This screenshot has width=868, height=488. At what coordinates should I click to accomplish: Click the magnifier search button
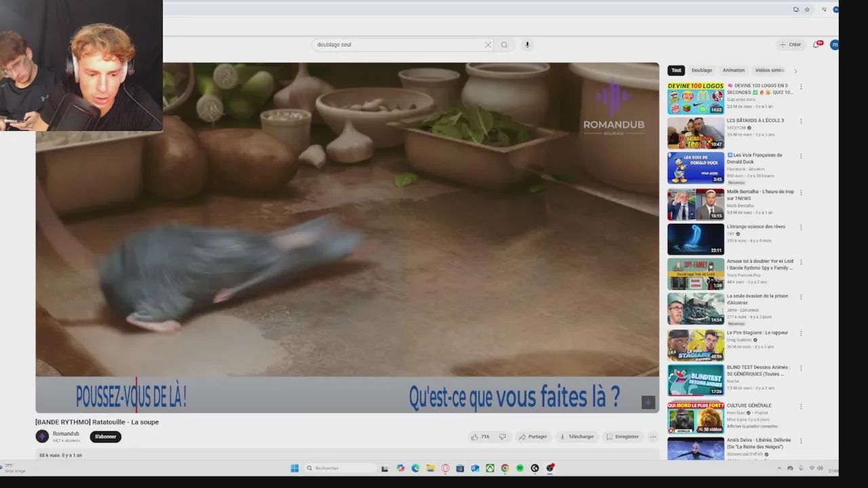[x=505, y=45]
